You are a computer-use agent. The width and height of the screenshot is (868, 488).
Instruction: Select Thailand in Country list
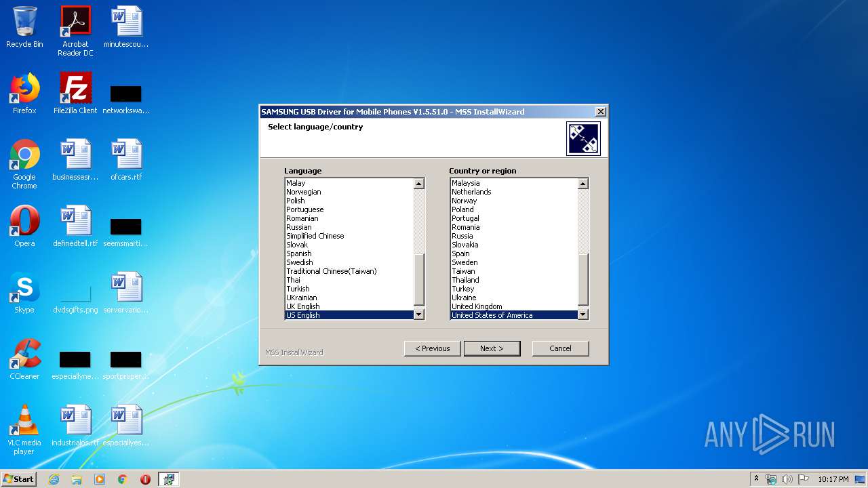(514, 280)
